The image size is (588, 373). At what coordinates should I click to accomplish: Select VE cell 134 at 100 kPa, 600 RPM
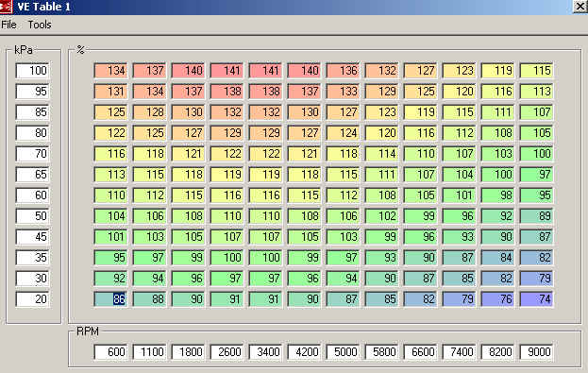click(x=110, y=71)
